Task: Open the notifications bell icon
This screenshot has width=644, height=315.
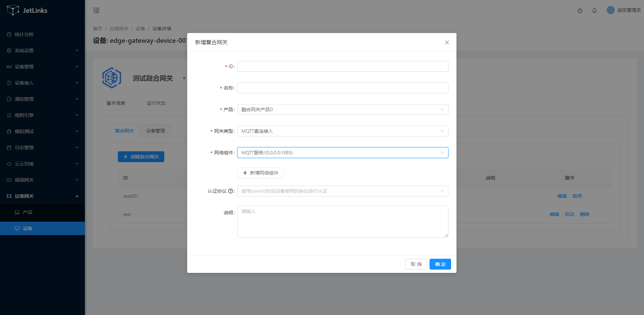Action: tap(595, 11)
